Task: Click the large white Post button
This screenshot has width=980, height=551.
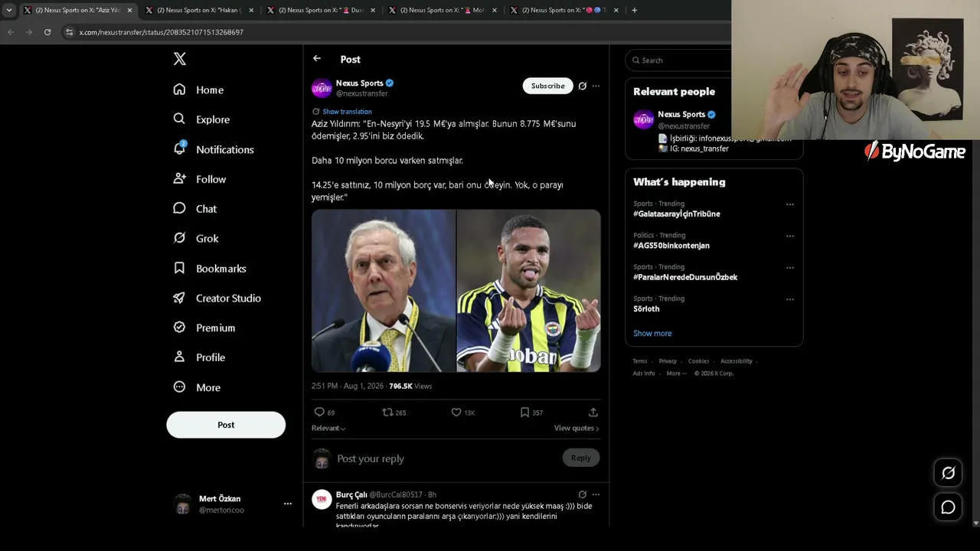Action: pos(226,425)
